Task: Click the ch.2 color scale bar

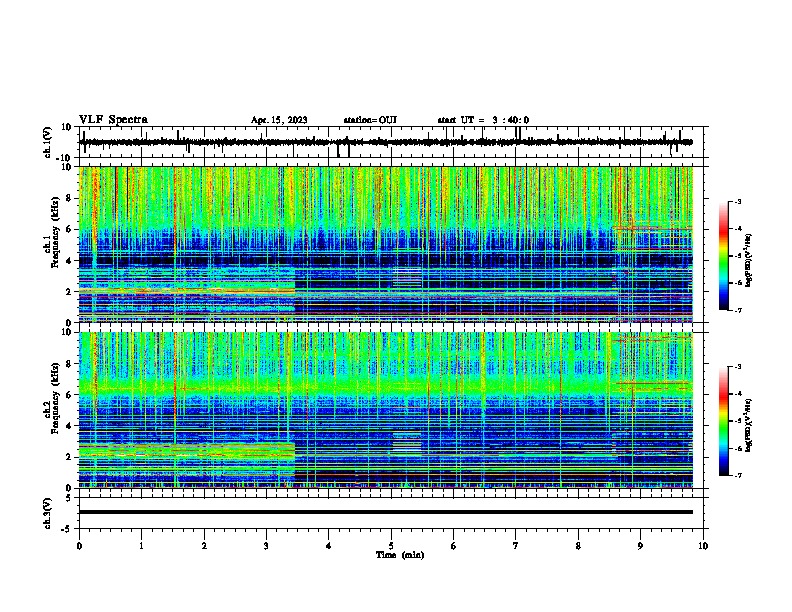Action: pos(724,421)
